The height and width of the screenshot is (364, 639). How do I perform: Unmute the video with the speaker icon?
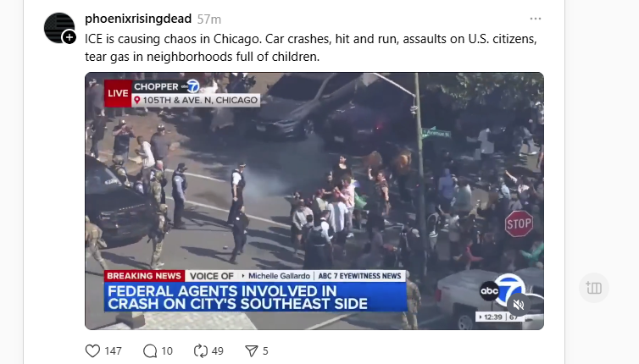(x=519, y=305)
